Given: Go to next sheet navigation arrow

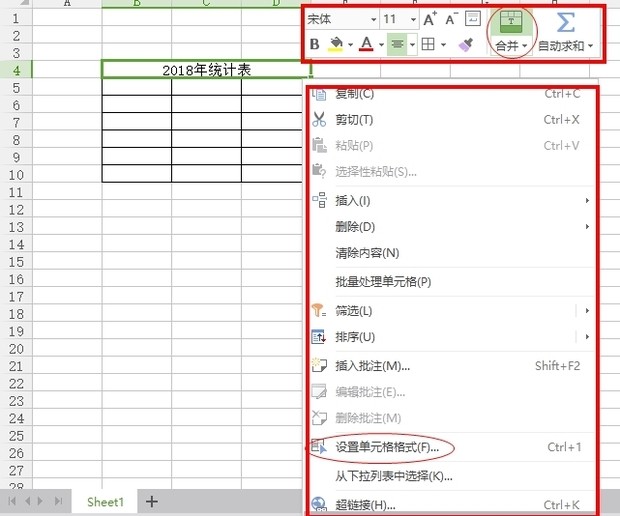Looking at the screenshot, I should pyautogui.click(x=40, y=501).
